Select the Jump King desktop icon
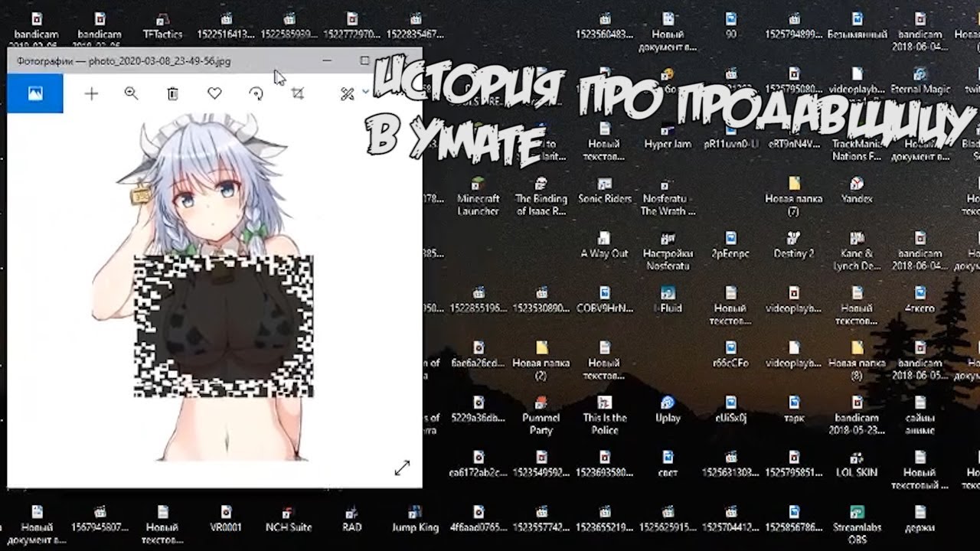The width and height of the screenshot is (980, 551). [415, 519]
